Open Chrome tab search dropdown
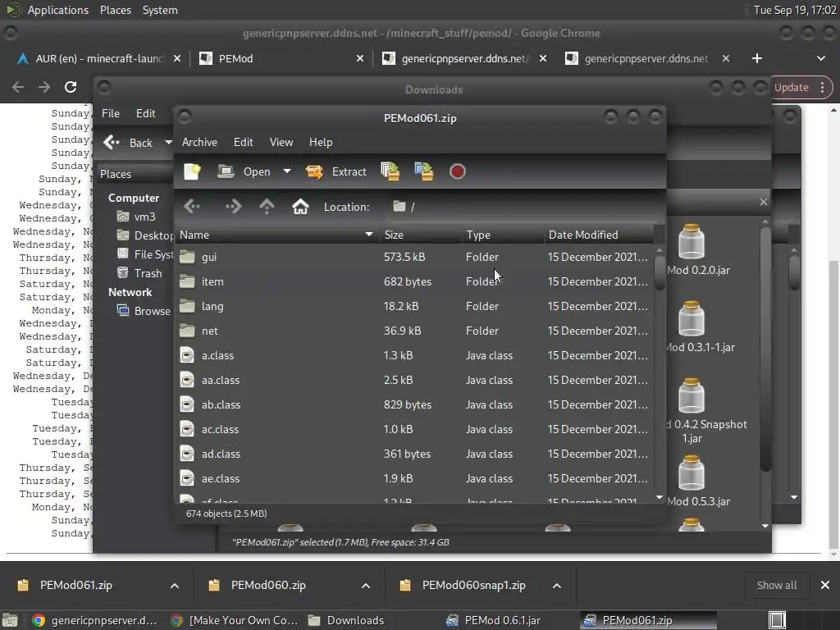The width and height of the screenshot is (840, 630). (x=820, y=58)
